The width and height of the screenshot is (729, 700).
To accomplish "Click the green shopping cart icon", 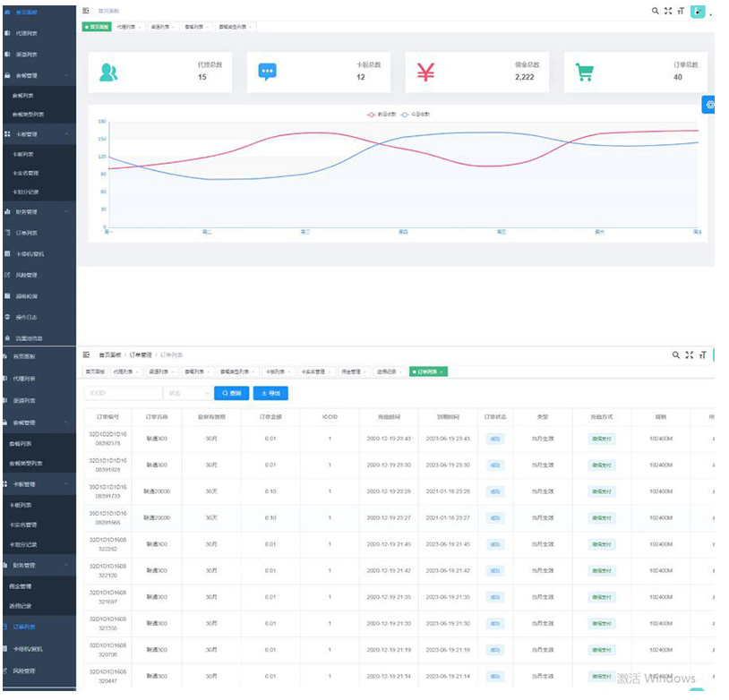I will (x=584, y=73).
